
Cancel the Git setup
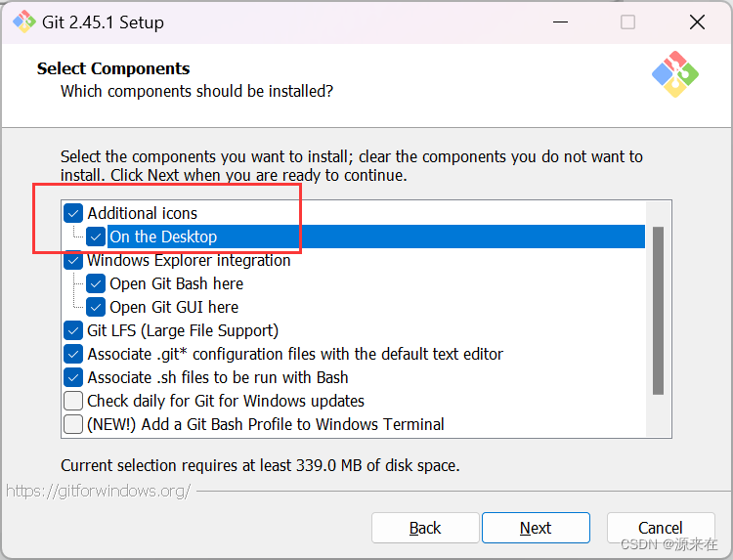tap(661, 528)
